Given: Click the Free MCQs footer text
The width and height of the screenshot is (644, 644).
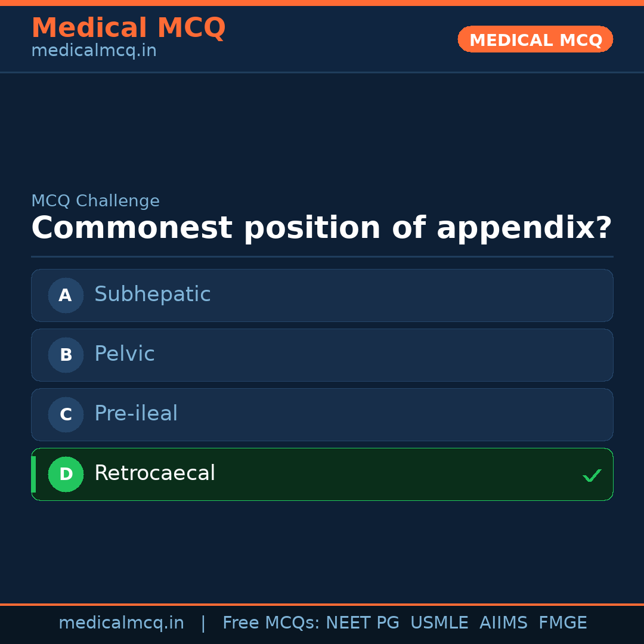Looking at the screenshot, I should pyautogui.click(x=271, y=623).
